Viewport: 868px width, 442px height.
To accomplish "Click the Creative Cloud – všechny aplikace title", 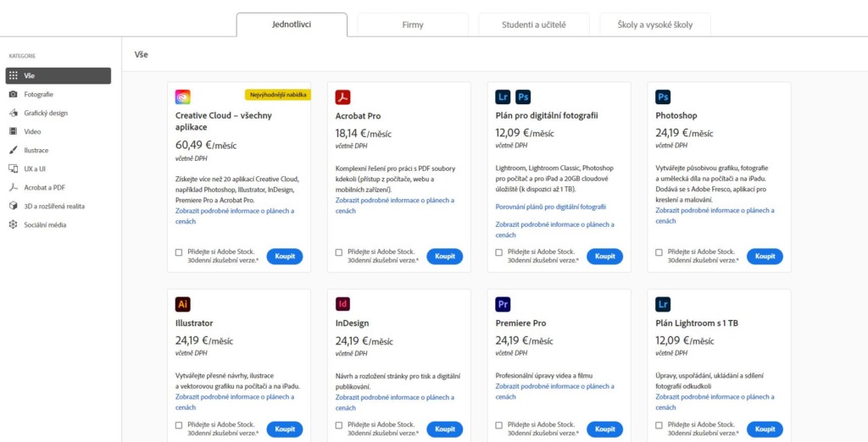I will (224, 121).
